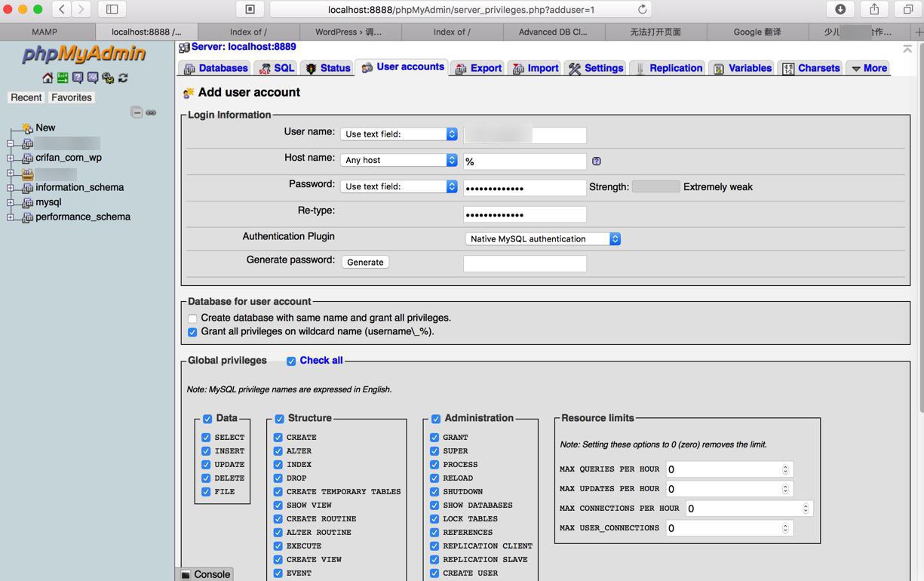Open the Export tab
The width and height of the screenshot is (924, 581).
(478, 68)
